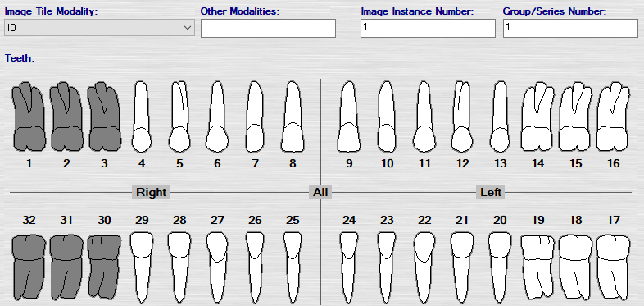Click the Image Instance Number field

click(x=428, y=29)
